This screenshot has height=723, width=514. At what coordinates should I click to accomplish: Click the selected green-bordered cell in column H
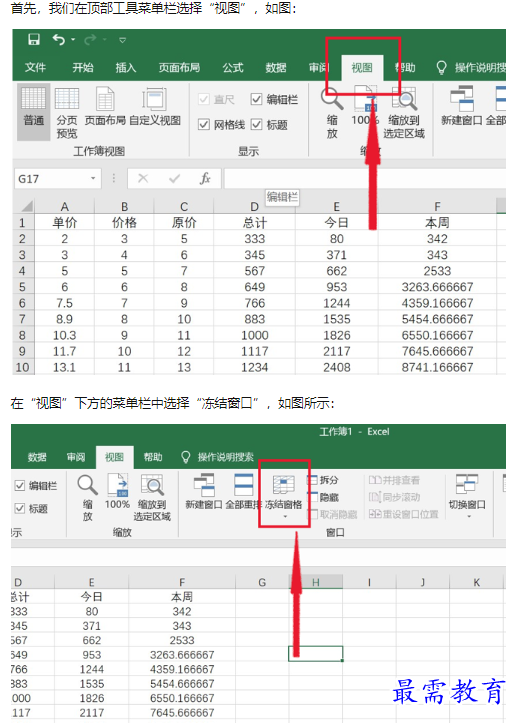coord(316,654)
